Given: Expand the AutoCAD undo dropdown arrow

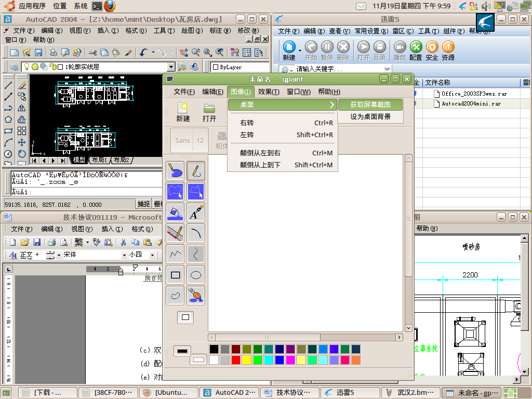Looking at the screenshot, I should (153, 52).
